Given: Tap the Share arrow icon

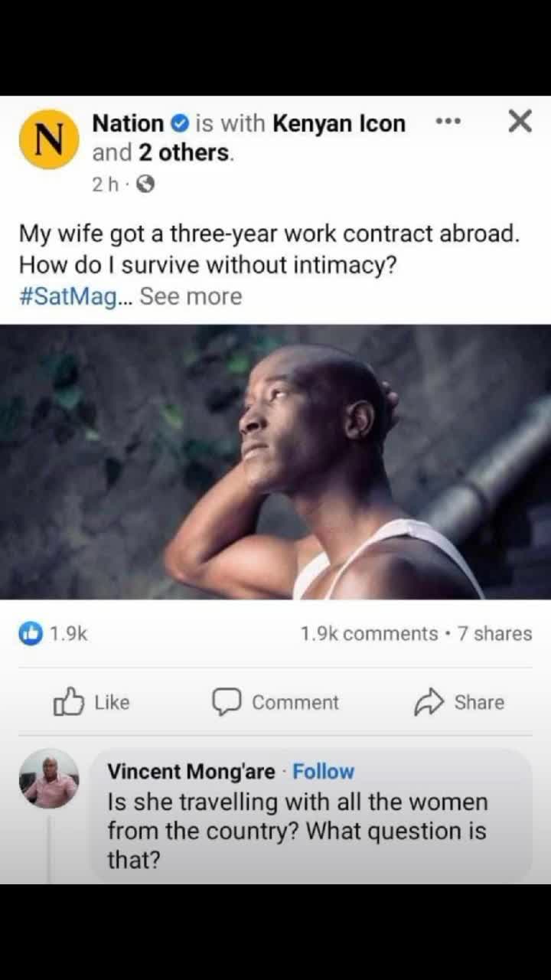Looking at the screenshot, I should (429, 702).
